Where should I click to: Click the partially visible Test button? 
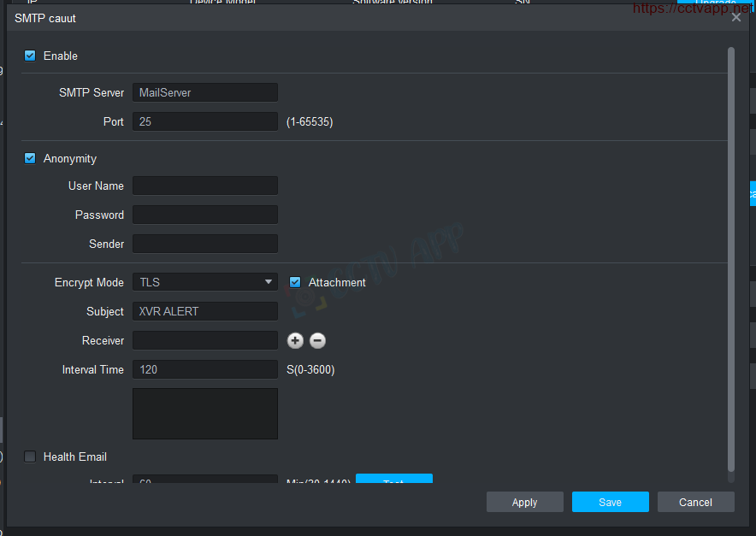click(x=393, y=479)
